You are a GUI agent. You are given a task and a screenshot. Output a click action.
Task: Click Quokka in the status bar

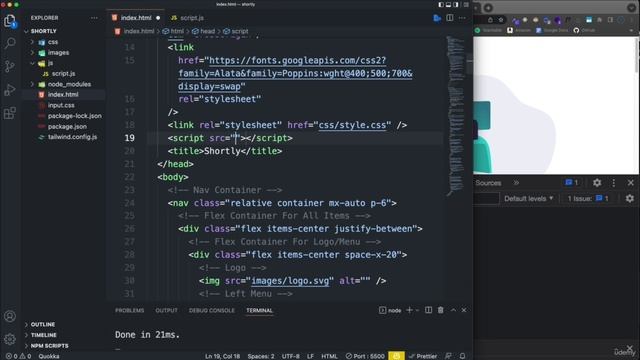coord(49,356)
